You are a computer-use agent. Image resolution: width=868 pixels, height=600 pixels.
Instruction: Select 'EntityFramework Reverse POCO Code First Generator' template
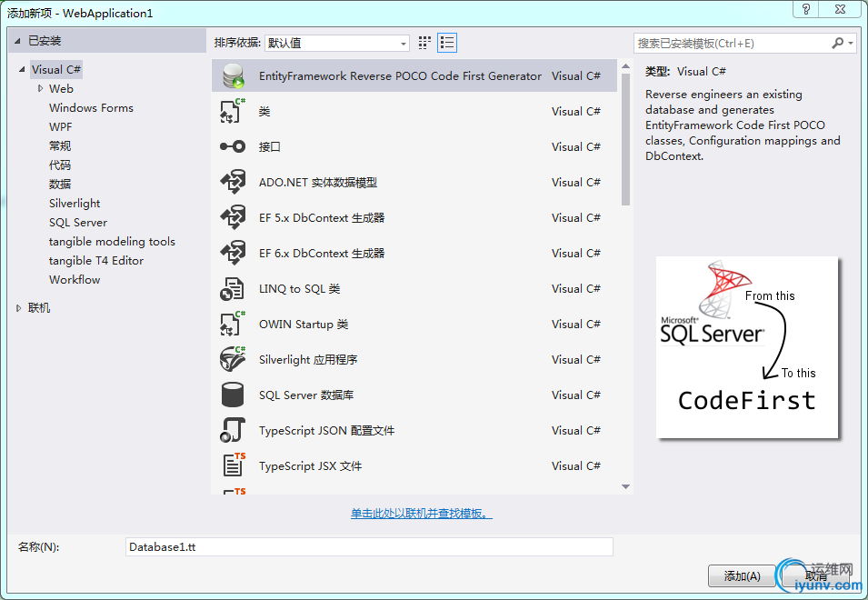[x=414, y=75]
